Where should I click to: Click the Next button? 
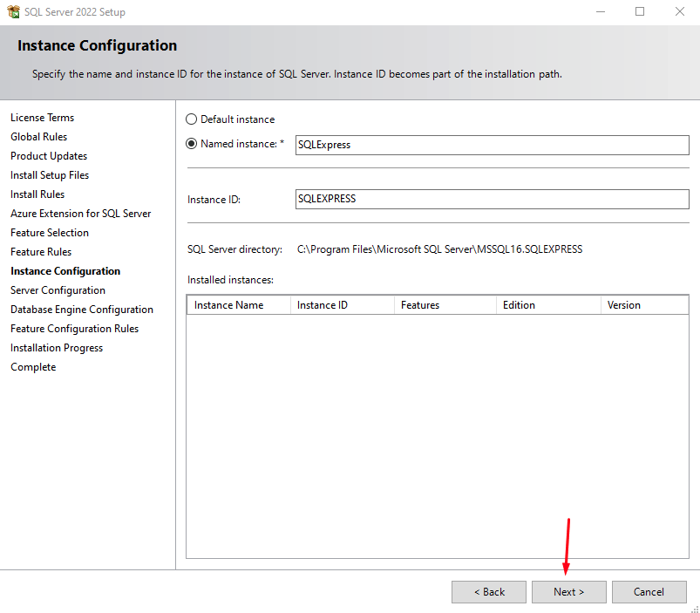click(x=568, y=592)
